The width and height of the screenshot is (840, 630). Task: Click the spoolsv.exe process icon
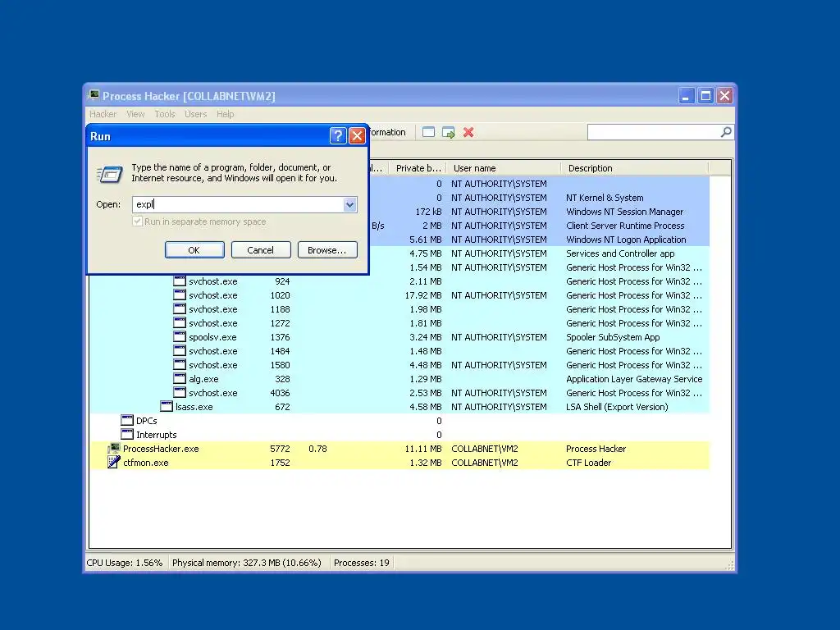point(180,337)
